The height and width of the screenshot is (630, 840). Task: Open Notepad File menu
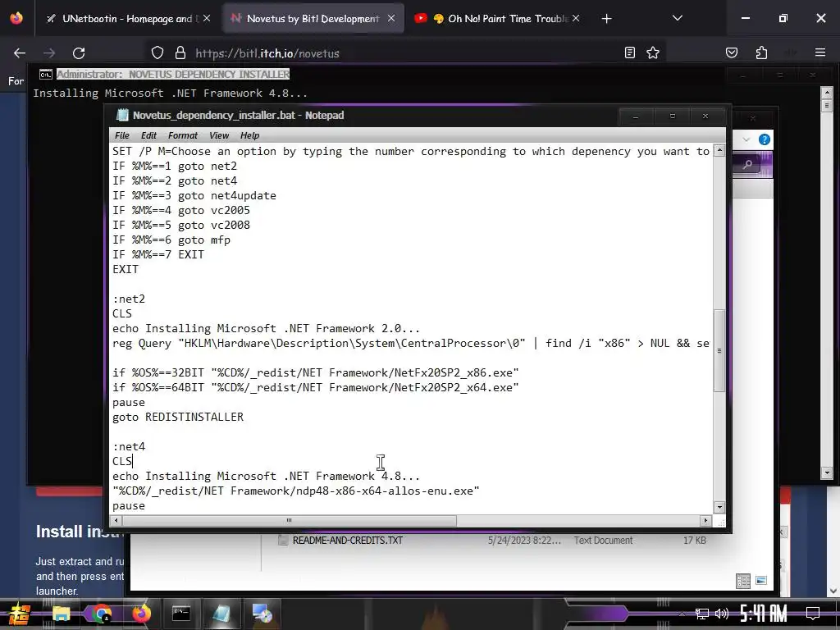tap(122, 135)
